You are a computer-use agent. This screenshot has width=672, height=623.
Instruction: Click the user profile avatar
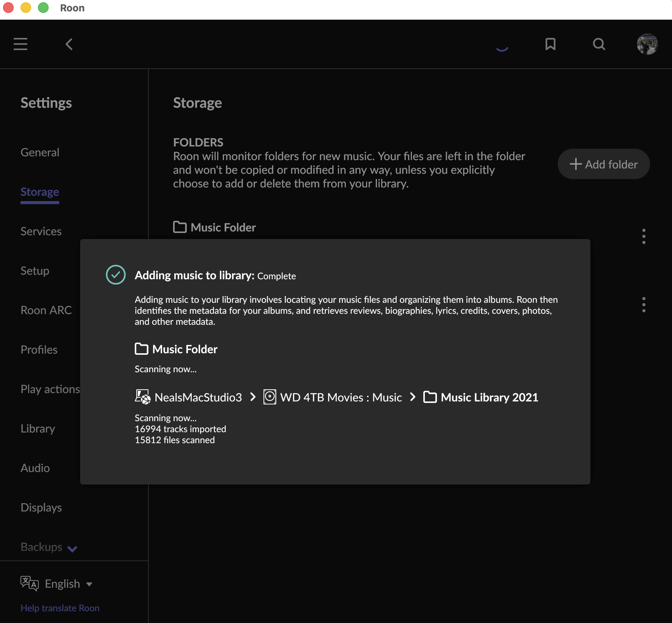647,44
